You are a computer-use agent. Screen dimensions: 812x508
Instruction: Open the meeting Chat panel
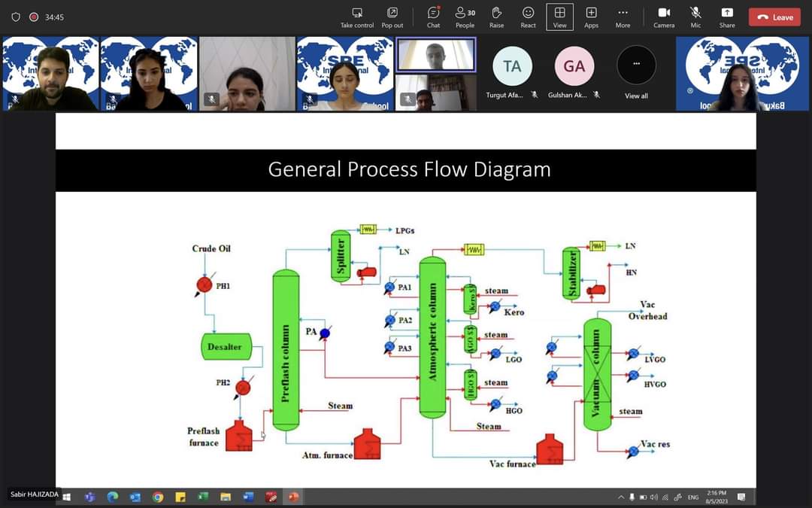(x=433, y=17)
